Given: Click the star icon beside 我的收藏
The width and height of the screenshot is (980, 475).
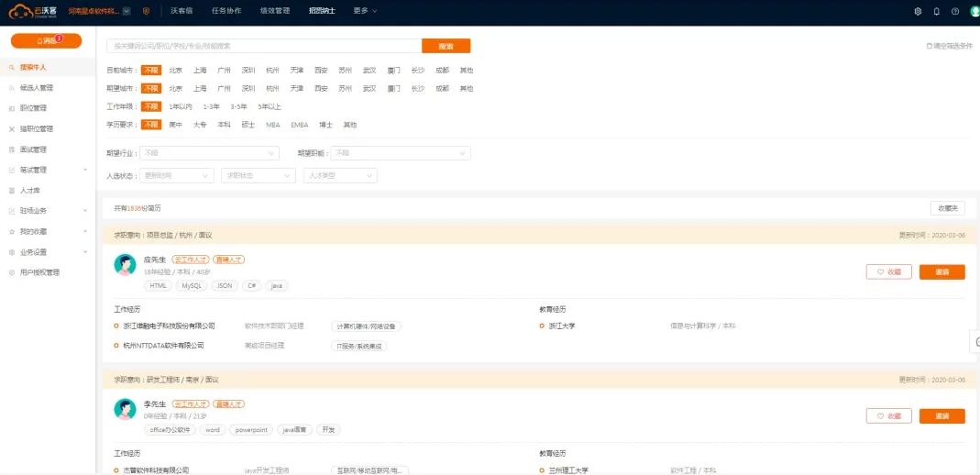Looking at the screenshot, I should click(12, 231).
